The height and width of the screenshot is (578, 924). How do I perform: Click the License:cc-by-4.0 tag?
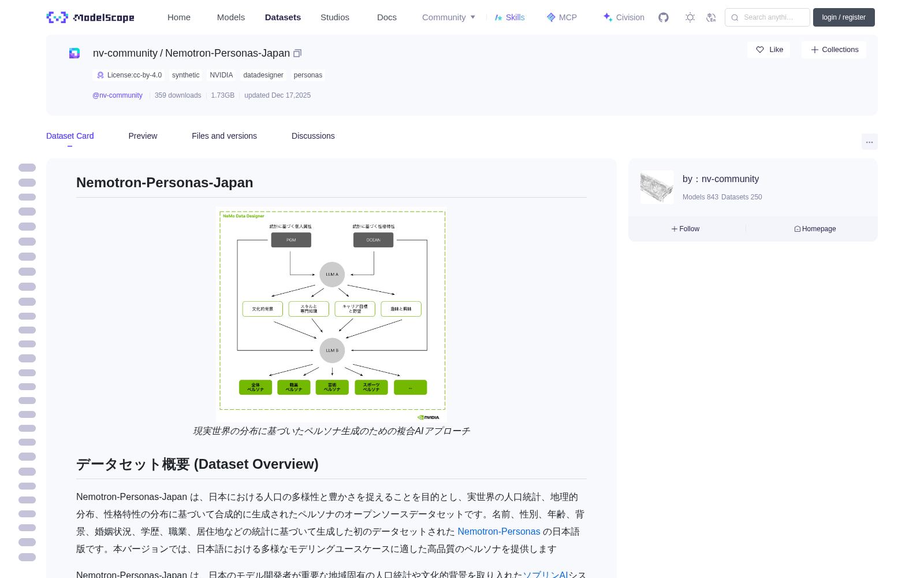pyautogui.click(x=129, y=75)
